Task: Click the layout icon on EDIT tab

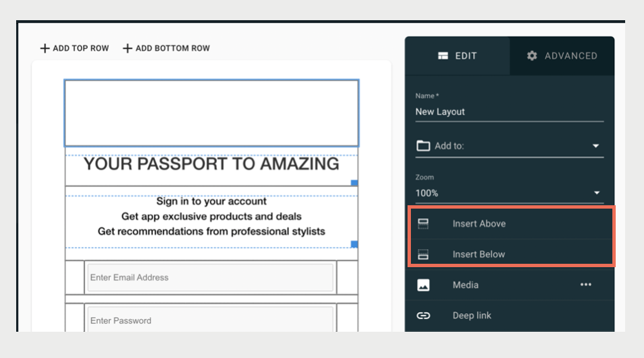Action: coord(443,56)
